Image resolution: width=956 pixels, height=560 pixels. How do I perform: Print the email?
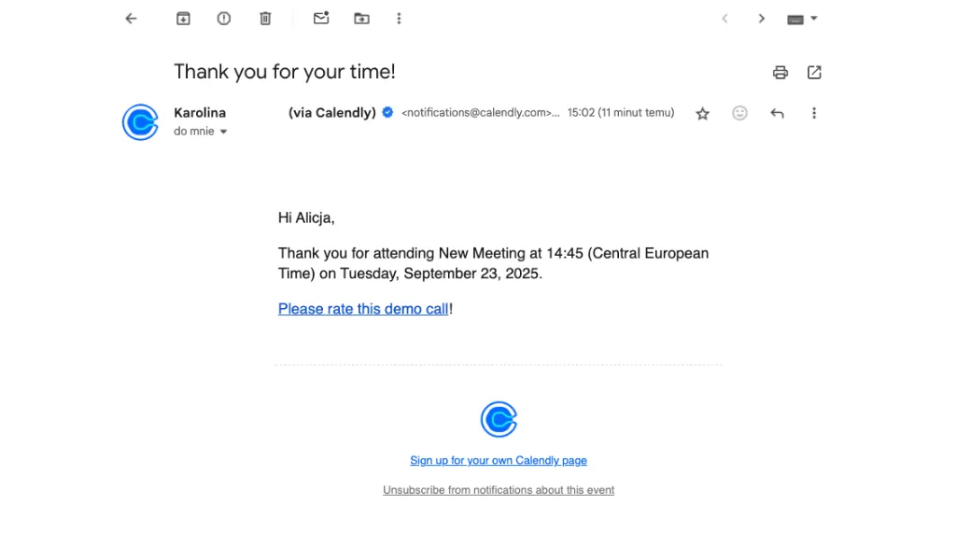(780, 72)
